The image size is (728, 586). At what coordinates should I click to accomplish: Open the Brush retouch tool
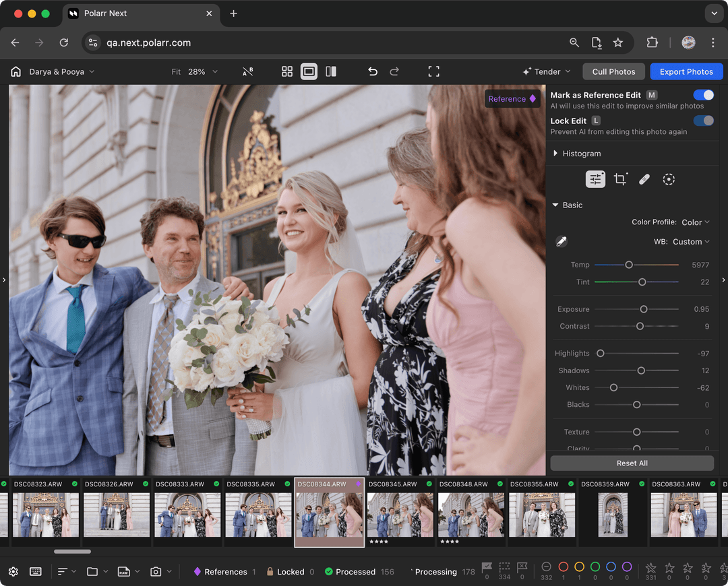[x=644, y=179]
